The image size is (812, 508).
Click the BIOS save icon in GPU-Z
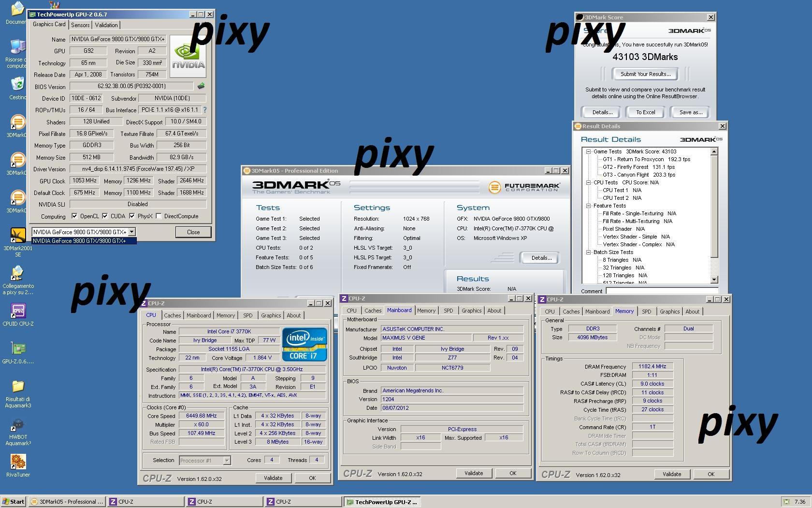201,86
